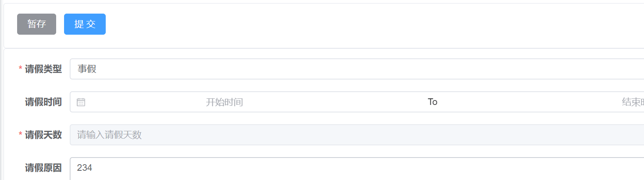The width and height of the screenshot is (644, 180).
Task: Select the 事假 value text
Action: click(x=87, y=69)
